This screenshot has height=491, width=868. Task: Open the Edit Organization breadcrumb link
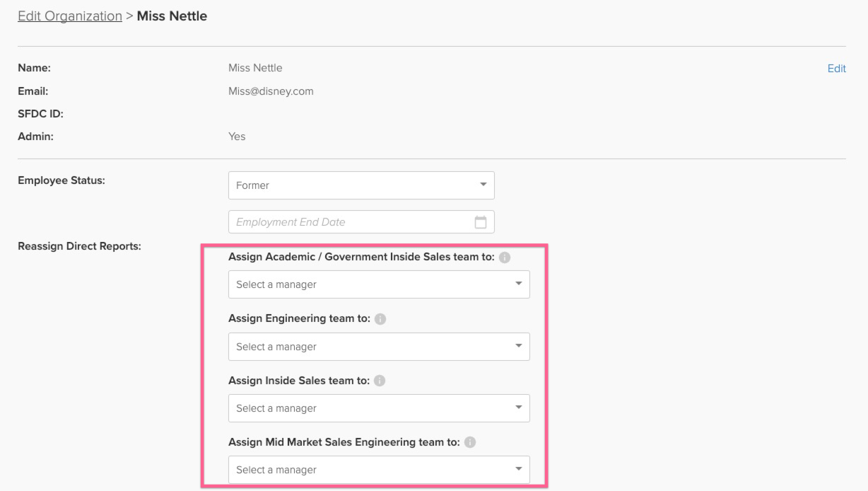click(69, 16)
